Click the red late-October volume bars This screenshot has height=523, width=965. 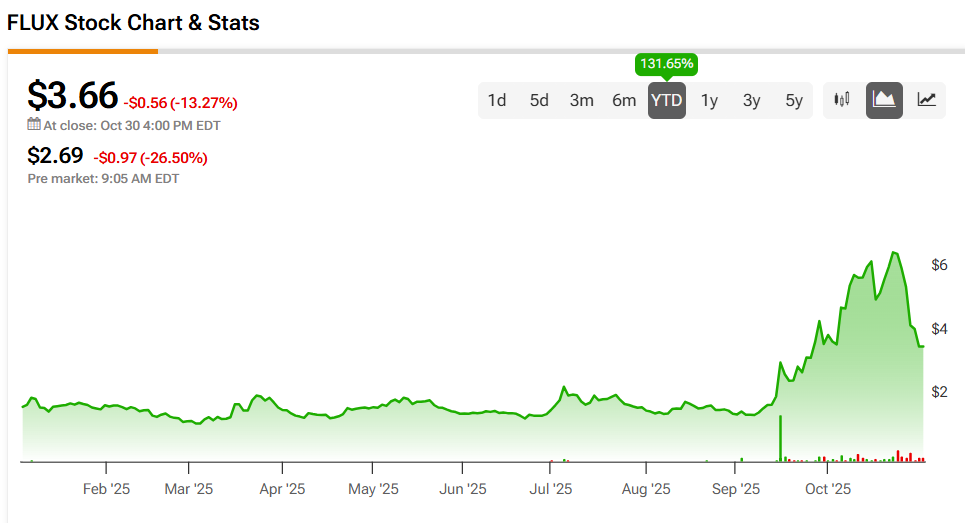click(x=910, y=457)
